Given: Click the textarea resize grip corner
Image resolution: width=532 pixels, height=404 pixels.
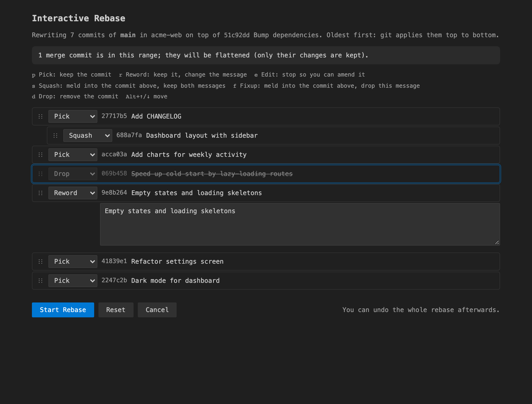Looking at the screenshot, I should (497, 242).
